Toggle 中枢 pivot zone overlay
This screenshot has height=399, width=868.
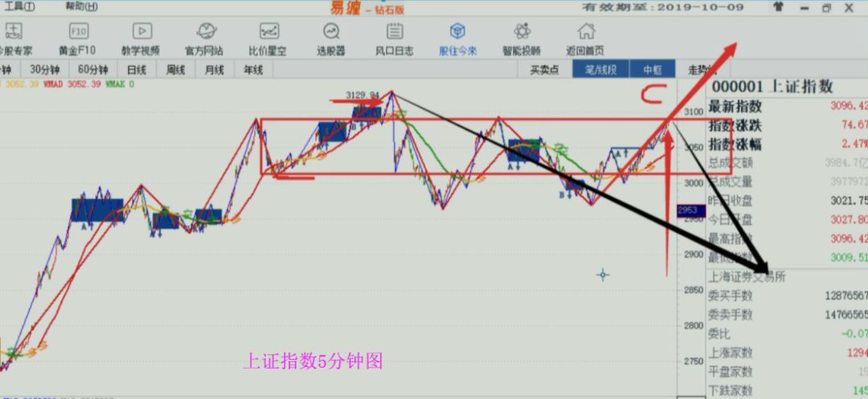pyautogui.click(x=652, y=70)
